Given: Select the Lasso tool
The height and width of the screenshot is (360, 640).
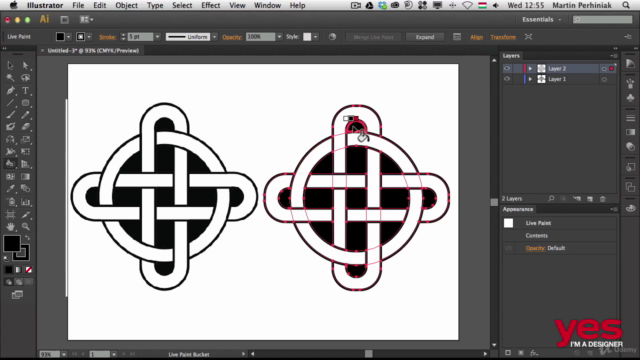Looking at the screenshot, I should 25,78.
